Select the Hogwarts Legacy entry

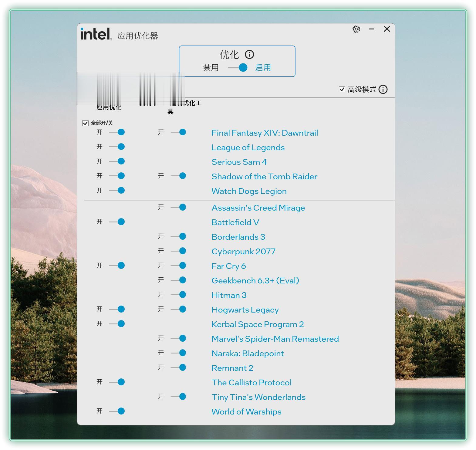pos(245,310)
